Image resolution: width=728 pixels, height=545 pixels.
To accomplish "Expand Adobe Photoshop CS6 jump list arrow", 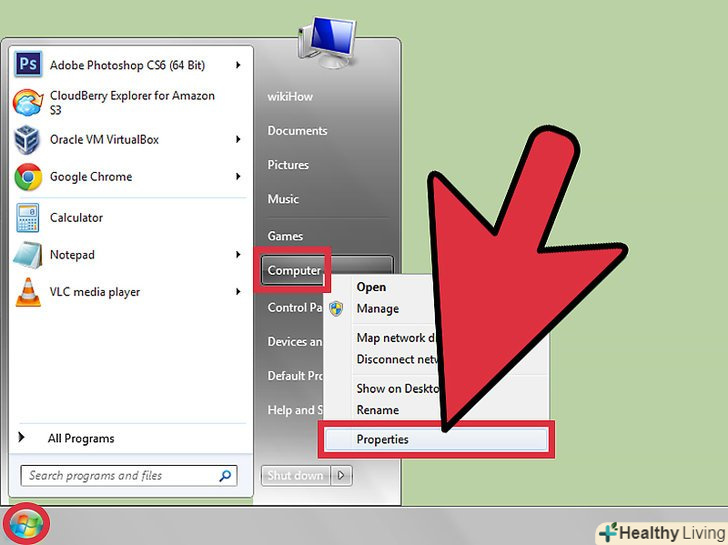I will pos(238,65).
